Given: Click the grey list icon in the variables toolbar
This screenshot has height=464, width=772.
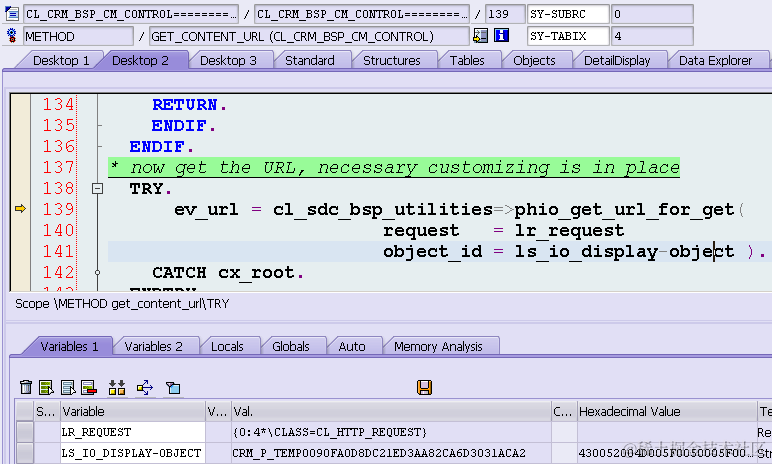Looking at the screenshot, I should coord(67,387).
